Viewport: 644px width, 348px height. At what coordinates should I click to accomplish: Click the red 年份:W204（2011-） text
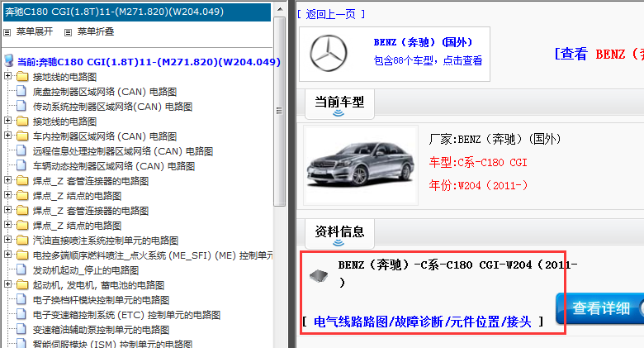tap(479, 185)
